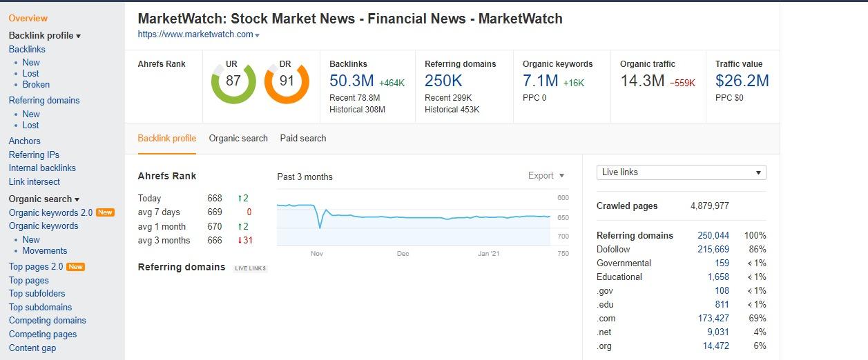Open the Competing domains report

pyautogui.click(x=48, y=320)
